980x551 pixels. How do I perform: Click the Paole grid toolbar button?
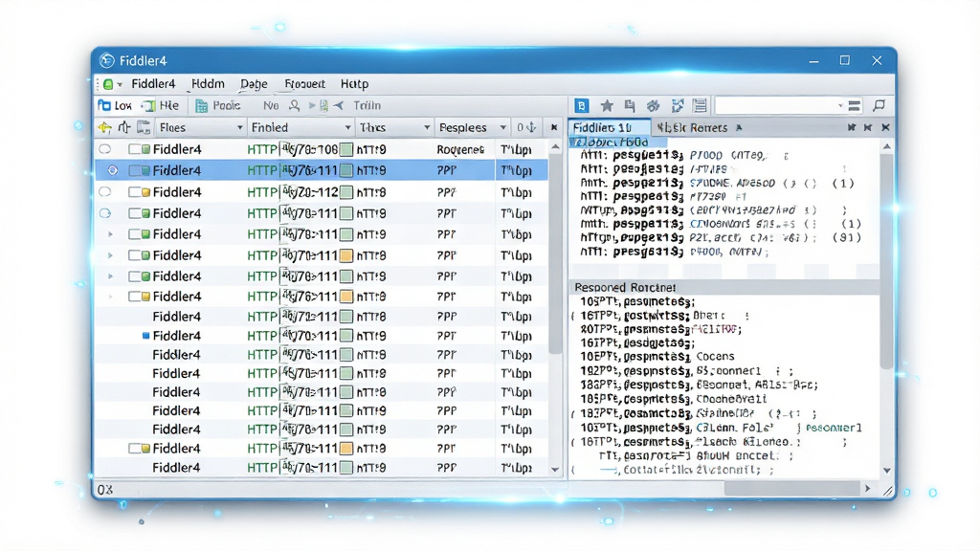tap(218, 105)
